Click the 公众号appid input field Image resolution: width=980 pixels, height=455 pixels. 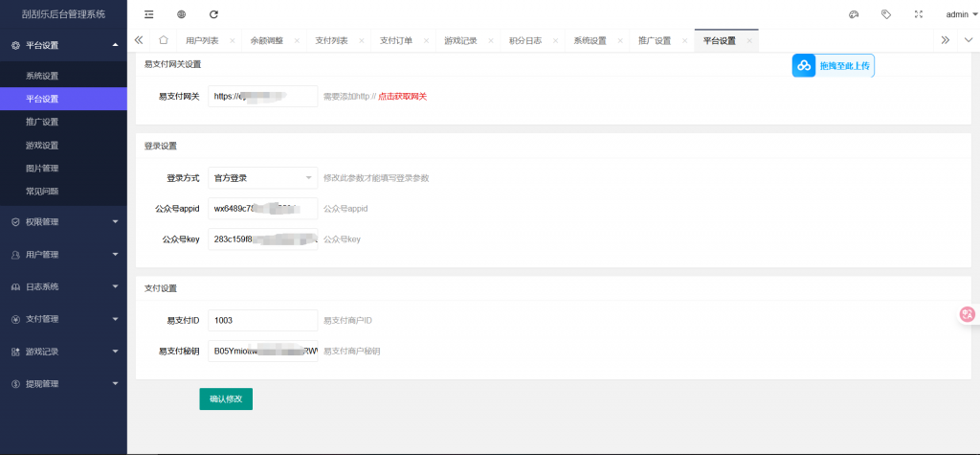point(262,209)
